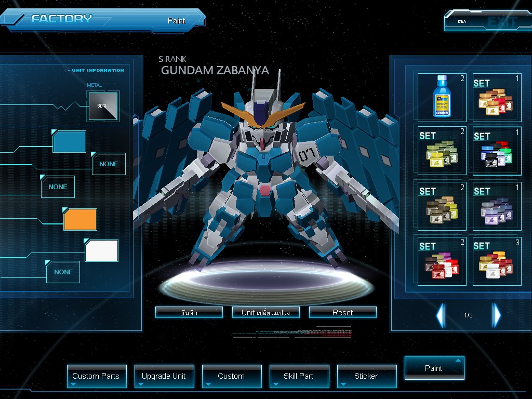The height and width of the screenshot is (399, 532).
Task: Open the Upgrade Unit tab
Action: tap(164, 376)
